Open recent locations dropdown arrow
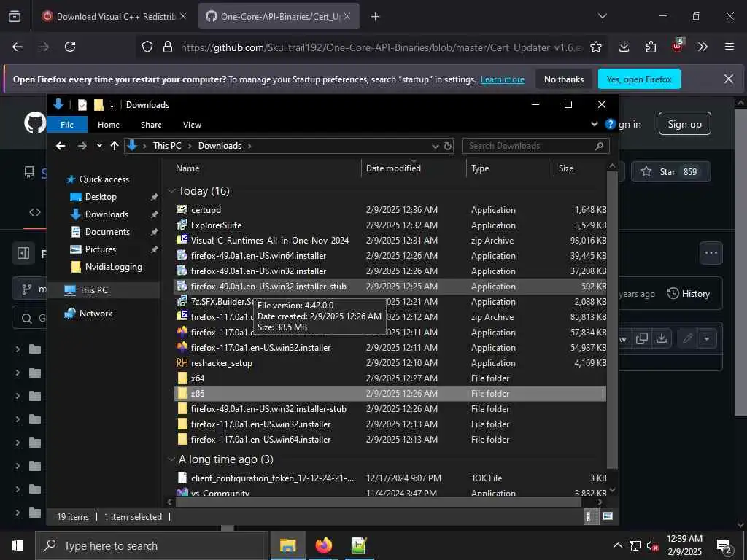 [x=99, y=146]
